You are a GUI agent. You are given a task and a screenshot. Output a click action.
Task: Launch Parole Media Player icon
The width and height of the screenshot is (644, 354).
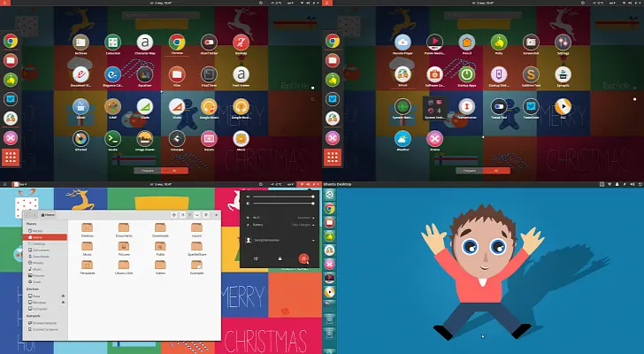click(434, 42)
